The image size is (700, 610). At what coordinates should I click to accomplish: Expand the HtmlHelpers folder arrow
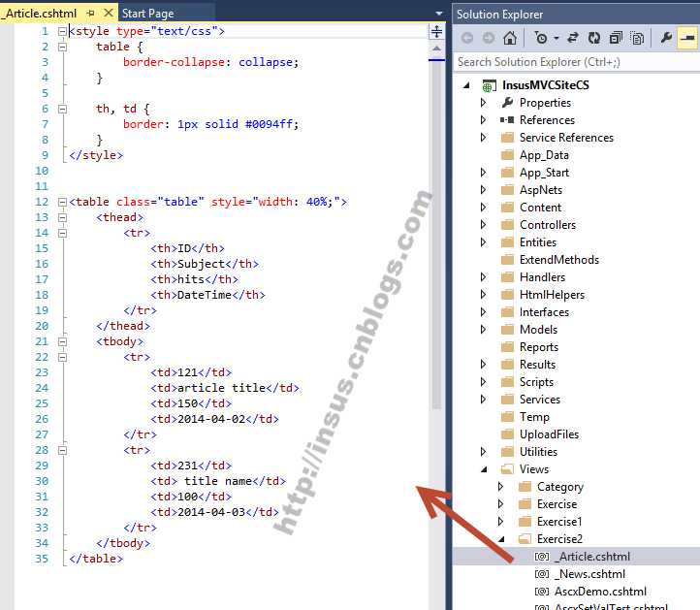[483, 294]
